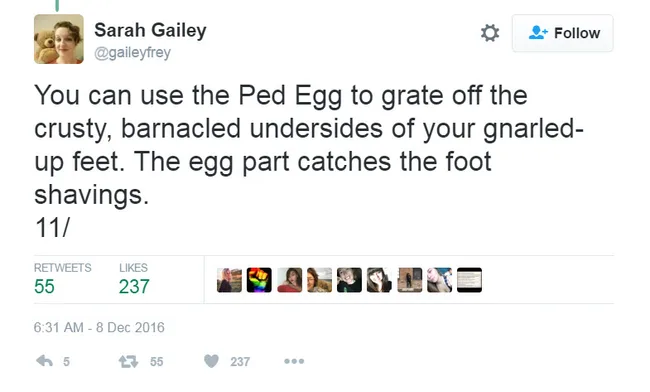Like the tweet with the heart icon
Screen dimensions: 650x392
click(211, 361)
